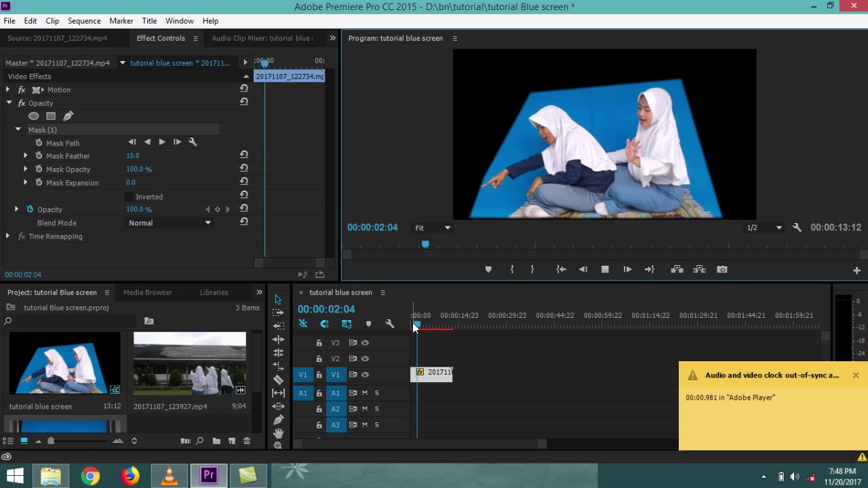
Task: Select the Razor tool
Action: click(x=278, y=380)
